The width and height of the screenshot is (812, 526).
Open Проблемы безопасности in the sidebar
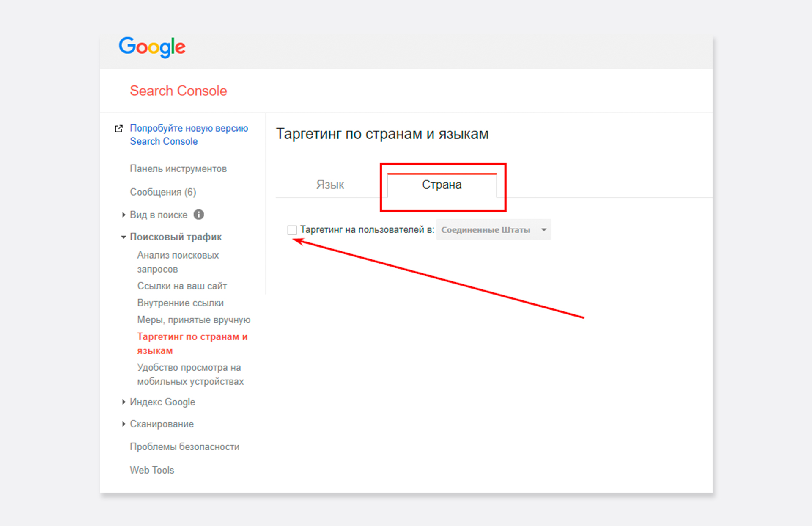(184, 446)
